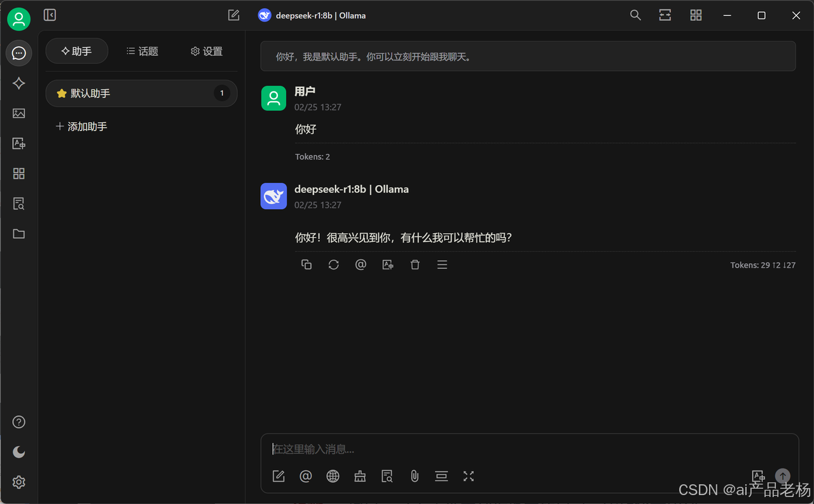Viewport: 814px width, 504px height.
Task: Open the mini apps grid sidebar icon
Action: tap(19, 174)
